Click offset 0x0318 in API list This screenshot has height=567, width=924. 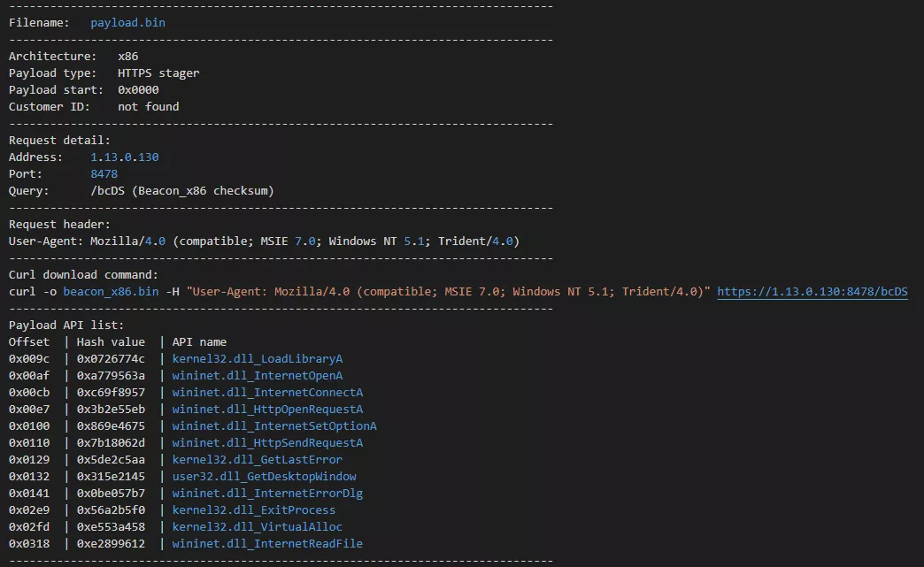[29, 543]
